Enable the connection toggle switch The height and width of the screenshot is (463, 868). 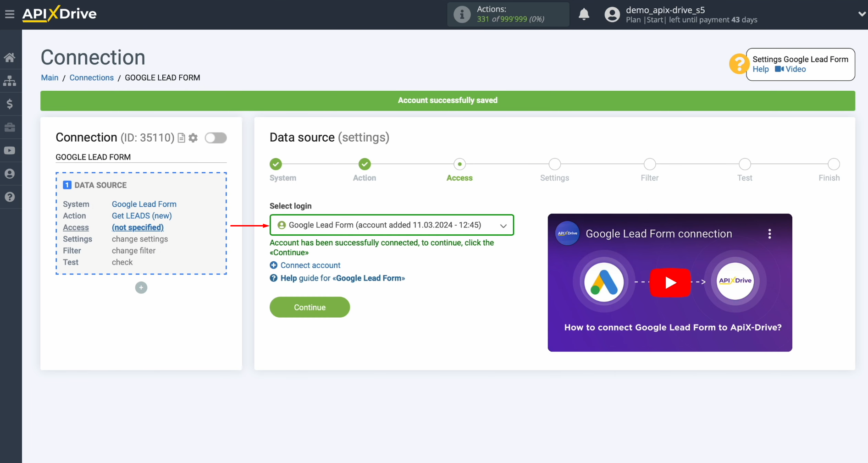(x=216, y=138)
